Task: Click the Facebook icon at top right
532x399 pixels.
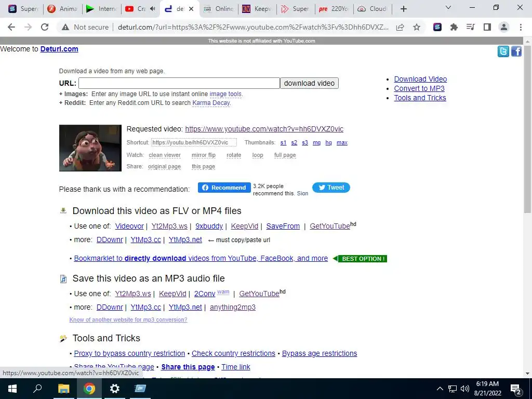Action: pyautogui.click(x=516, y=51)
